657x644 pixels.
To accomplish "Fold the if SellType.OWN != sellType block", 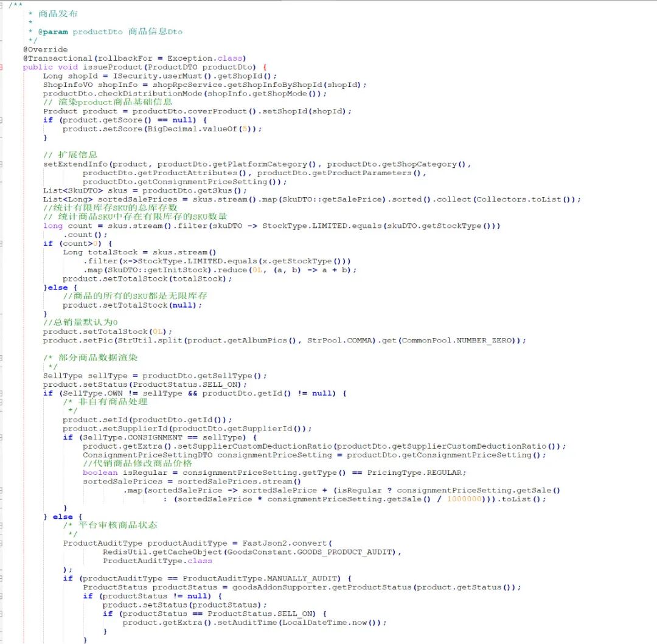I will pyautogui.click(x=2, y=393).
